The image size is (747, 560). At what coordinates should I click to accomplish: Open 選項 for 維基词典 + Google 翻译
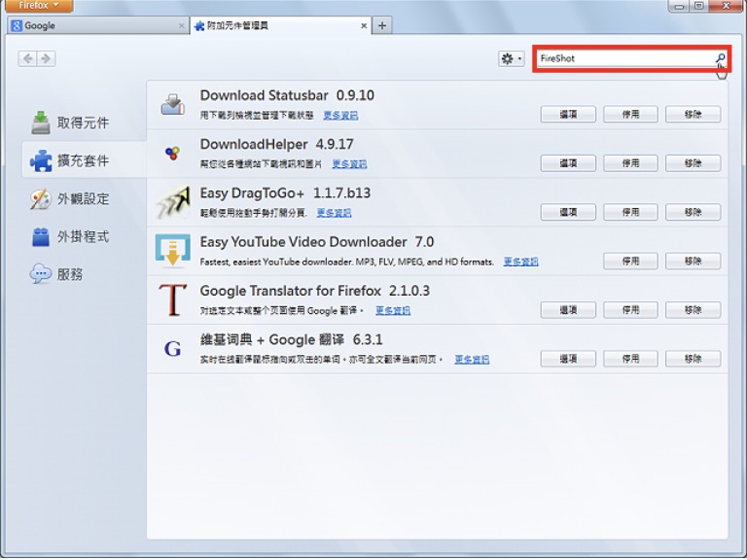[568, 359]
